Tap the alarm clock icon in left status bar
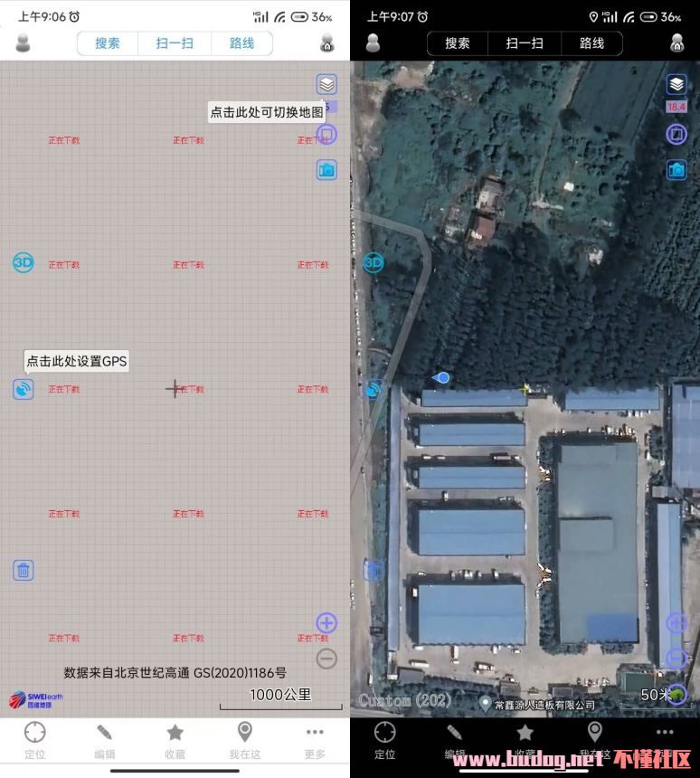This screenshot has width=700, height=778. pos(74,17)
